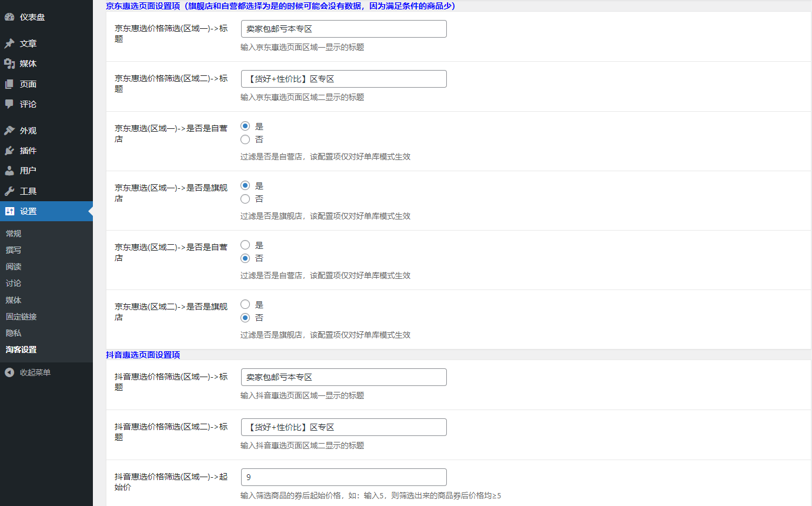Click the 卖家包邮亏本专区 title input field
Screen dimensions: 812x506
click(x=343, y=28)
